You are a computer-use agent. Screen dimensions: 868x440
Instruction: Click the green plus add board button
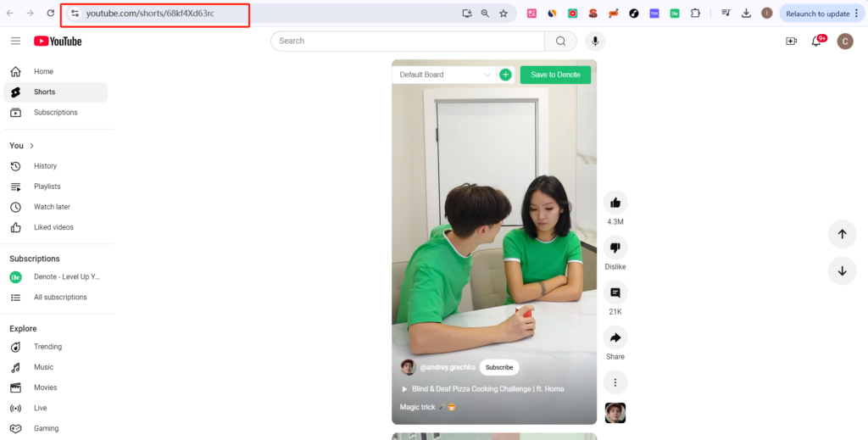(x=505, y=75)
